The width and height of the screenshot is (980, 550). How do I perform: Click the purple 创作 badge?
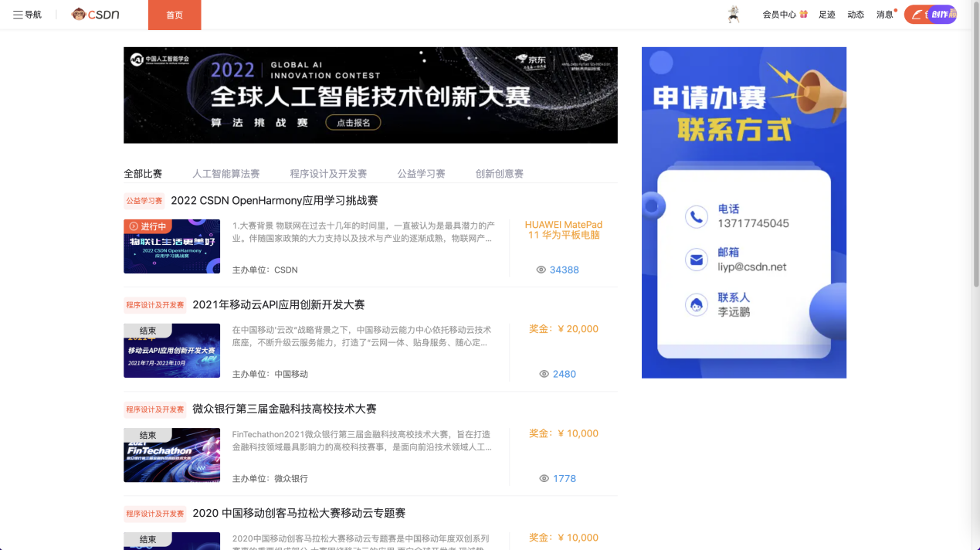click(x=942, y=14)
